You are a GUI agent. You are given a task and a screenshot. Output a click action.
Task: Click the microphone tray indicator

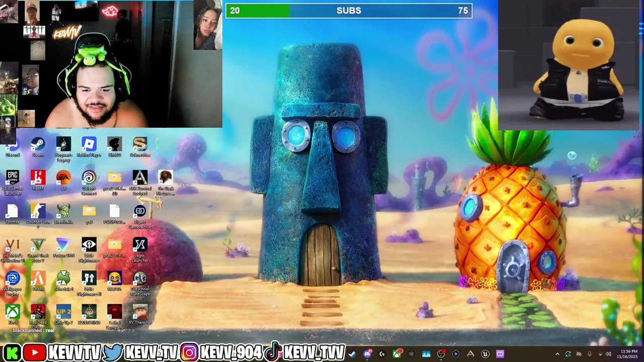(589, 354)
